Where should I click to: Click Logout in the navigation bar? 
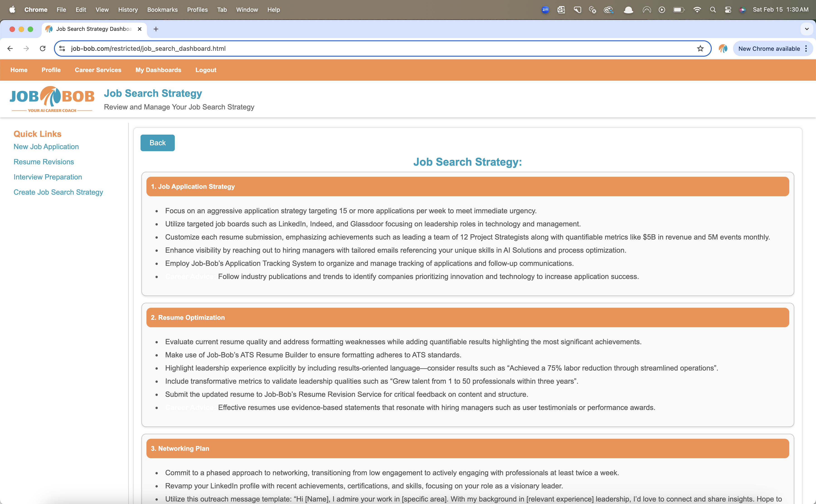coord(206,70)
